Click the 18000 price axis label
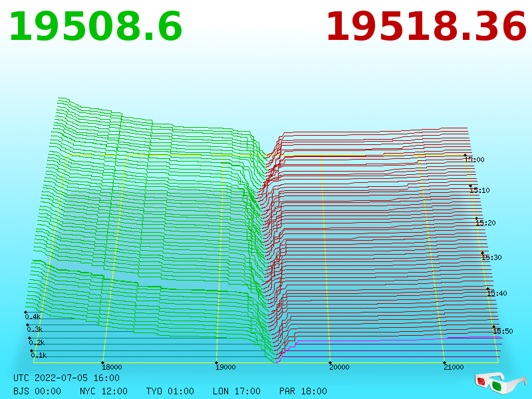 pos(112,367)
